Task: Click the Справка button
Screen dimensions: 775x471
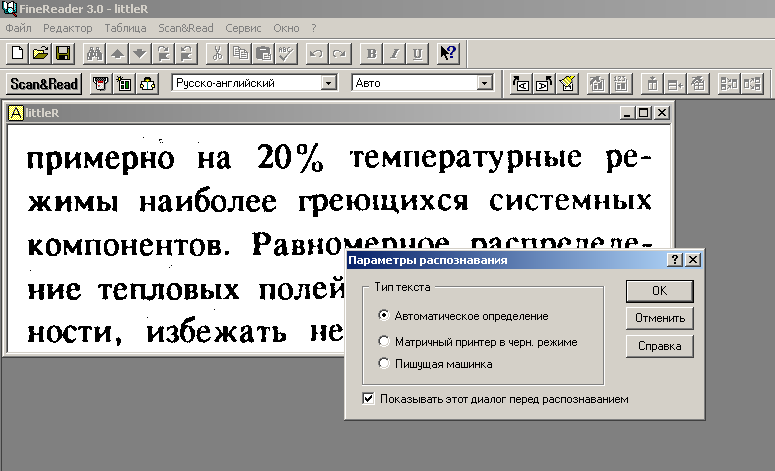Action: point(659,346)
